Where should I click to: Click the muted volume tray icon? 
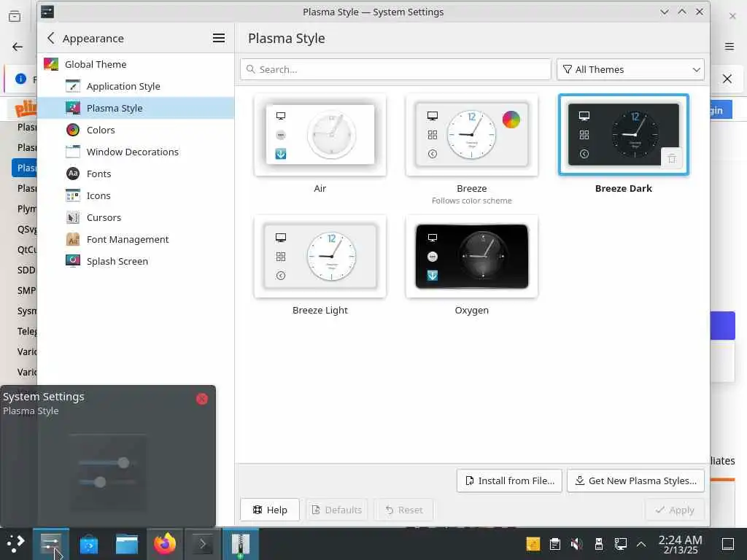[x=576, y=544]
